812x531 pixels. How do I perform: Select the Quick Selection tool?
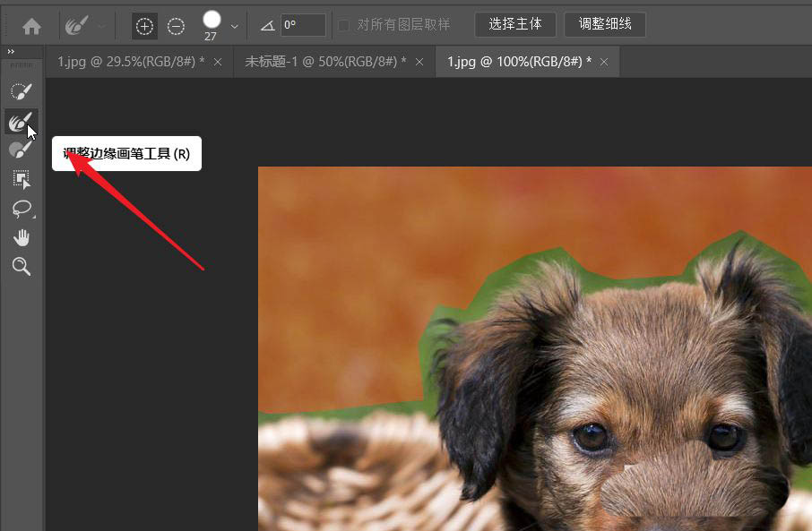(x=22, y=91)
